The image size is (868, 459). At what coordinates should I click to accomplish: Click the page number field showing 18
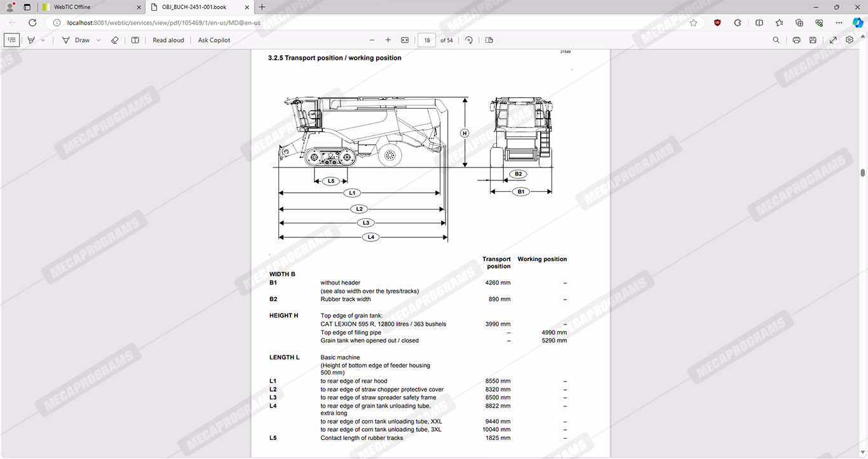pos(427,40)
